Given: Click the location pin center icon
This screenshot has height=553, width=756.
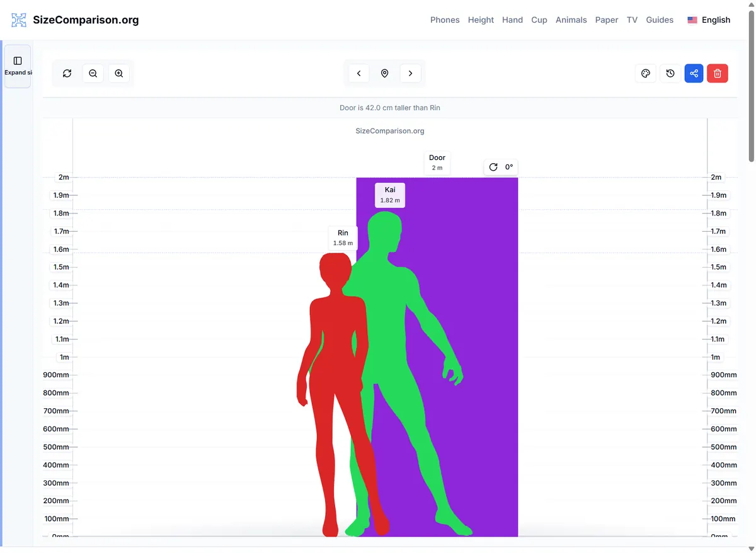Looking at the screenshot, I should (x=385, y=74).
